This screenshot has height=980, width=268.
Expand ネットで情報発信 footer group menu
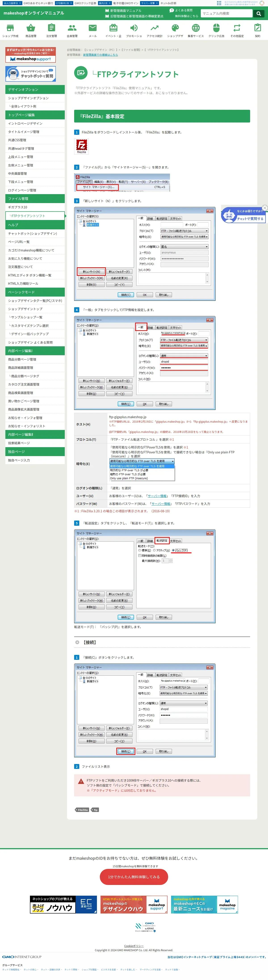coord(11,969)
